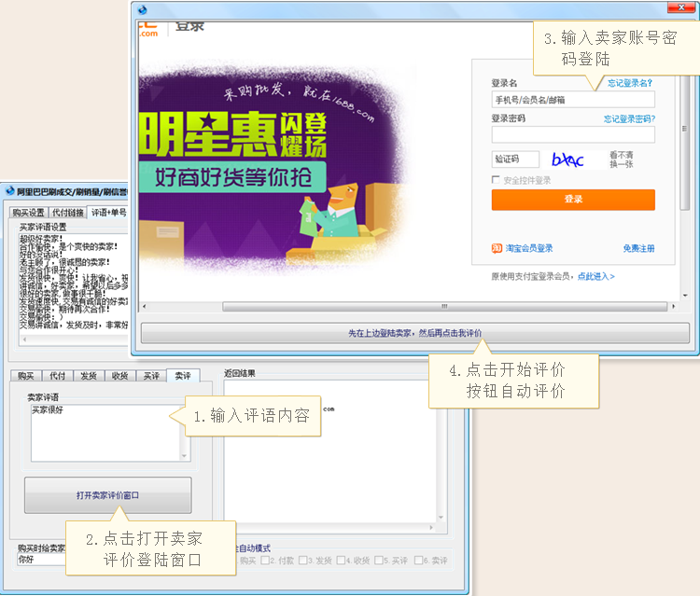
Task: Click inside the 卖家评语 text box
Action: tap(106, 433)
